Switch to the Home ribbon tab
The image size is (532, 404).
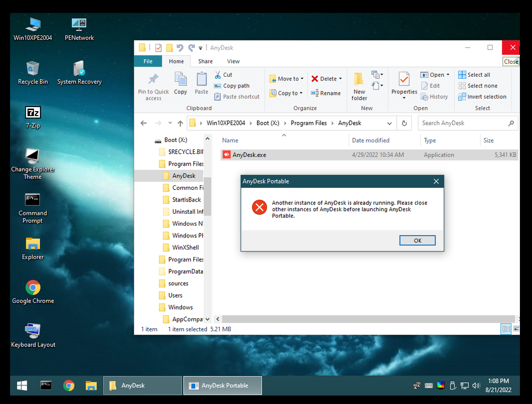click(x=176, y=62)
